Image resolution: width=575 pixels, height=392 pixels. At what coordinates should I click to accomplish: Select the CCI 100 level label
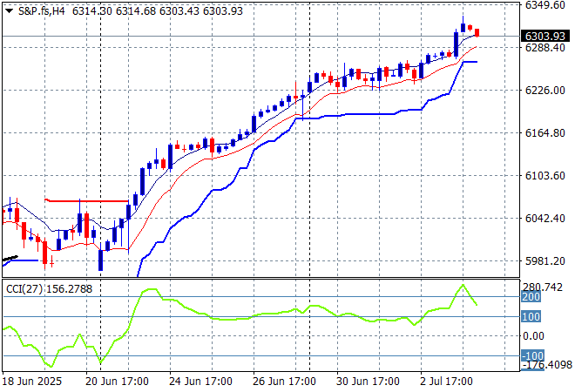tap(531, 316)
